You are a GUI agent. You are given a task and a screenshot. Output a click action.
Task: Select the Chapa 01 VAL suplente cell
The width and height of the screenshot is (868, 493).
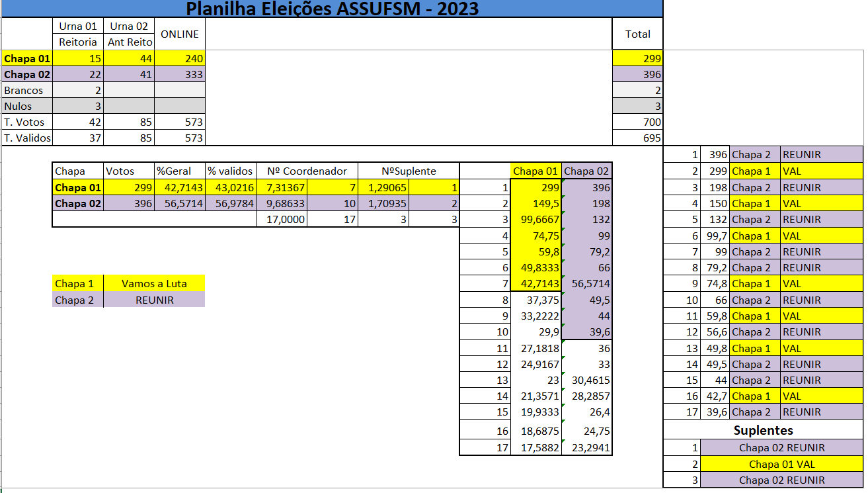click(x=781, y=464)
